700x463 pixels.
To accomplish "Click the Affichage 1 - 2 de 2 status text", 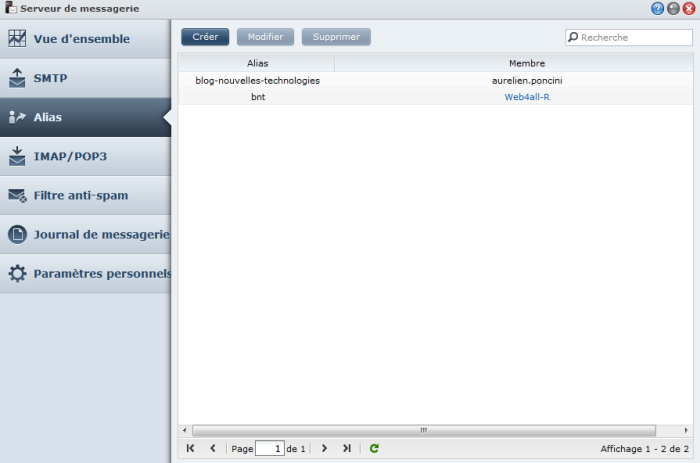I will (644, 449).
